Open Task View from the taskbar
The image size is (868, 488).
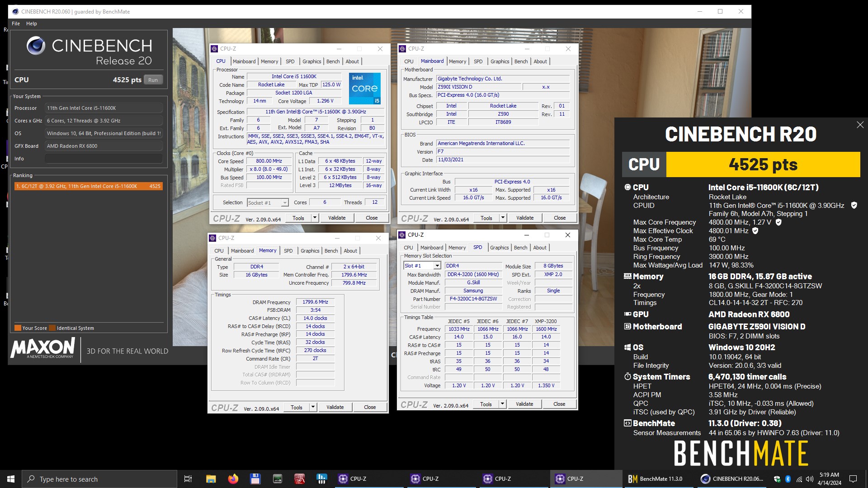click(188, 479)
